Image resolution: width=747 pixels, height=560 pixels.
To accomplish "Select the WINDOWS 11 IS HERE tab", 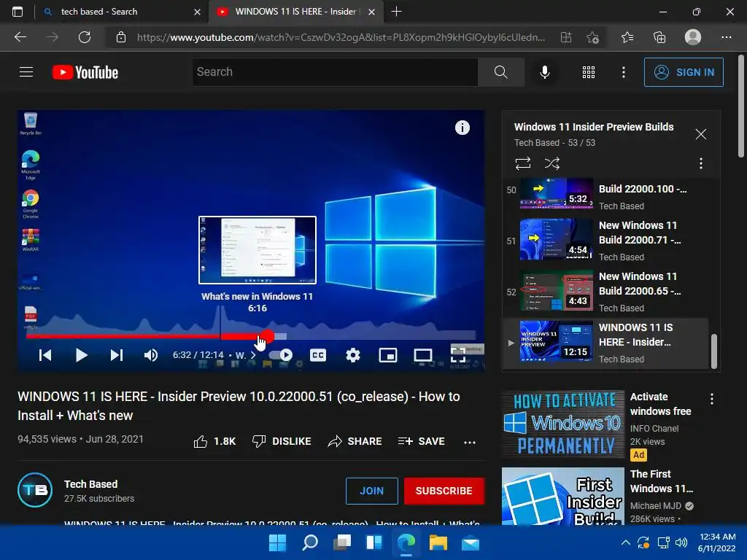I will point(295,12).
